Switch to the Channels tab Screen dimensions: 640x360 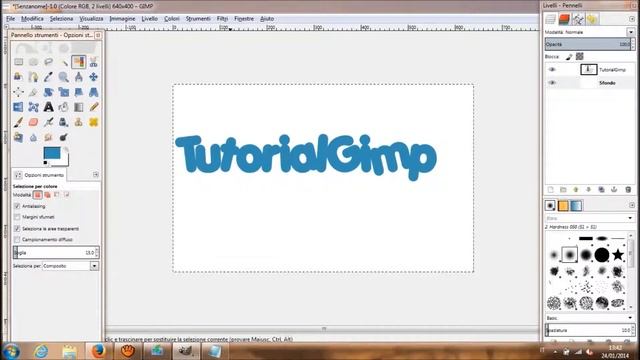pyautogui.click(x=564, y=19)
